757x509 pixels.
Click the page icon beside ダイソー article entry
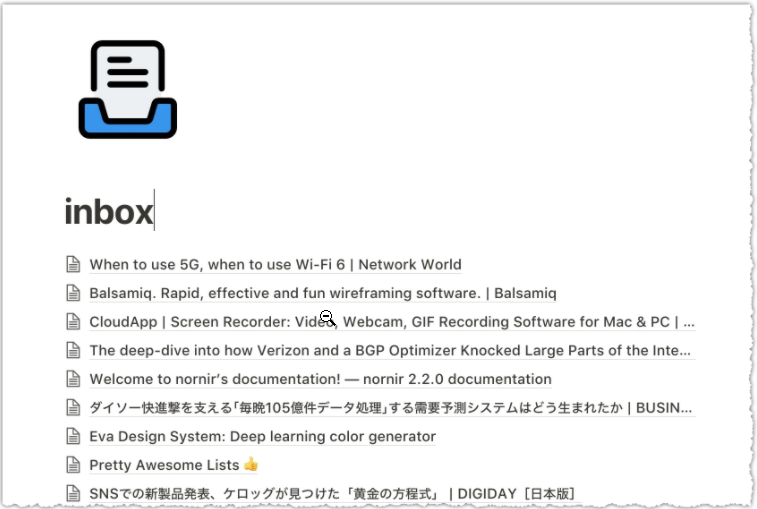(73, 408)
